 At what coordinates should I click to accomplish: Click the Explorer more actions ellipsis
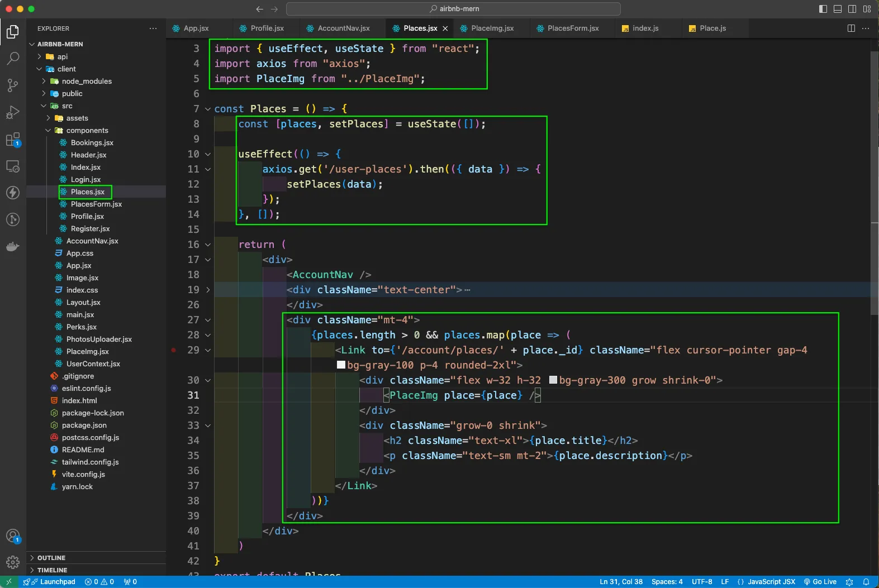point(153,28)
